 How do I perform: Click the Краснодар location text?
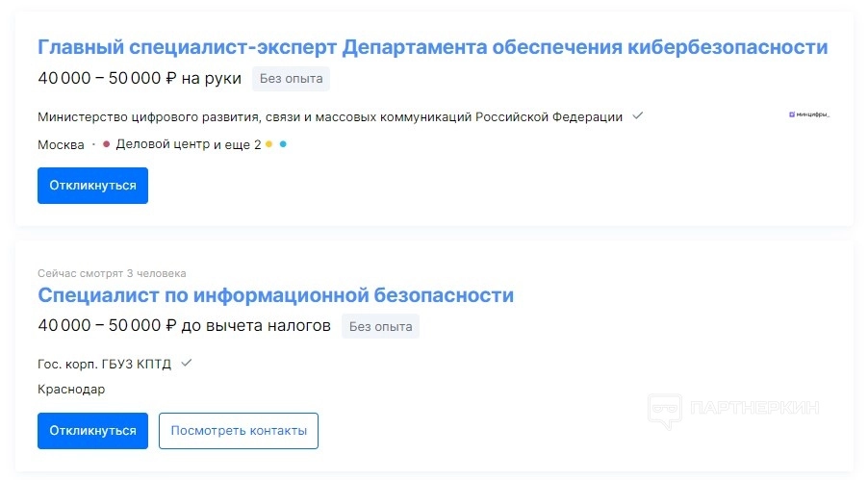click(71, 389)
